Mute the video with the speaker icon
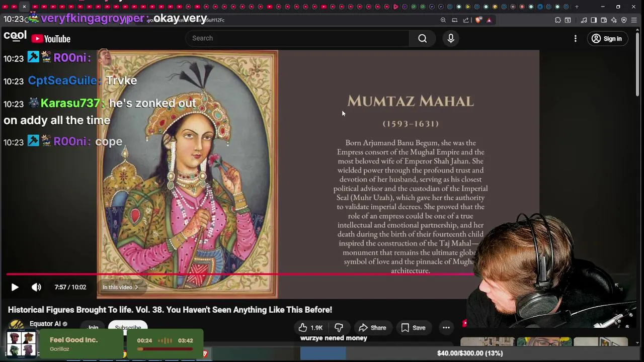The width and height of the screenshot is (644, 362). point(36,287)
